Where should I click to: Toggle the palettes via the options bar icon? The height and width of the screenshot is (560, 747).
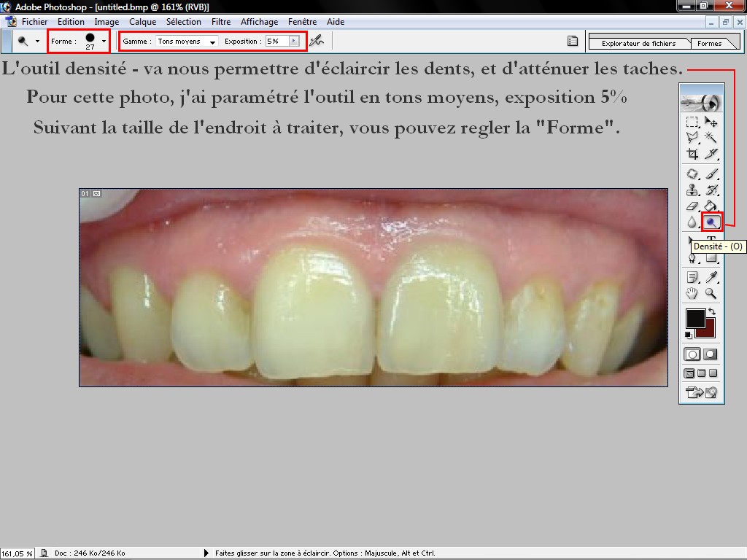(x=573, y=41)
